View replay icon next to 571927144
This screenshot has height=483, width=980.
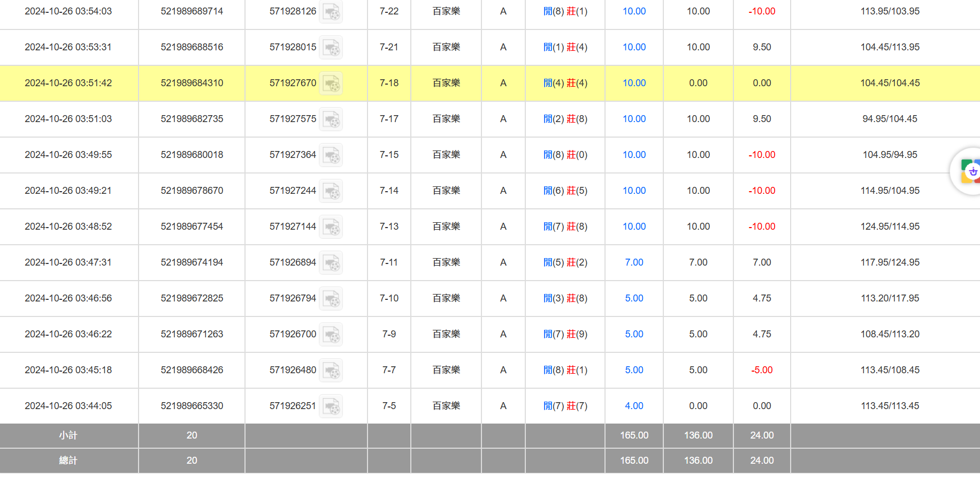(x=331, y=227)
